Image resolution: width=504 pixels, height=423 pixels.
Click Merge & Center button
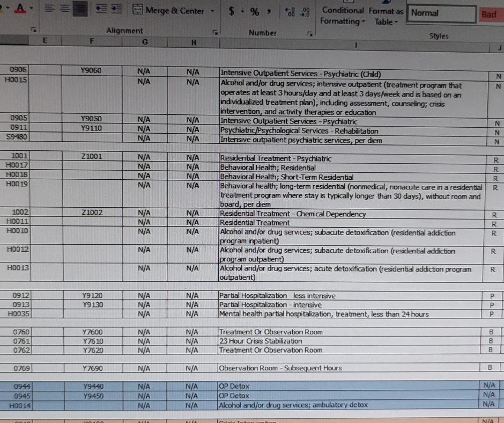[168, 10]
